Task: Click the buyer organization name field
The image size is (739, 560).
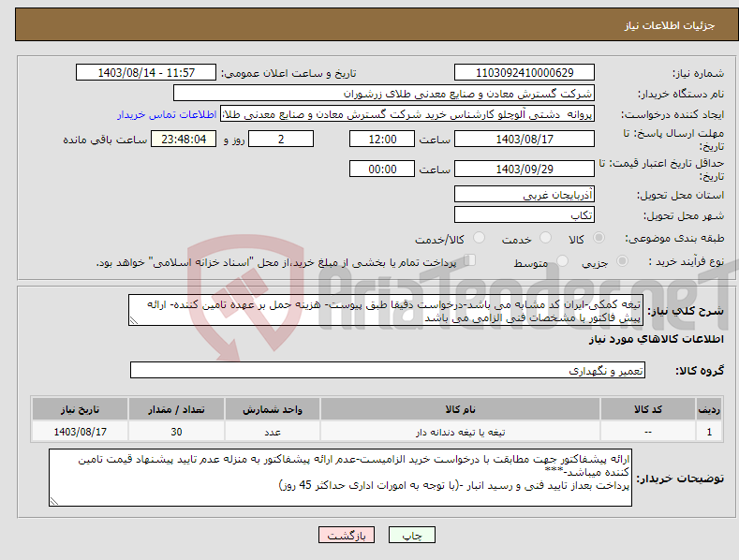Action: pos(384,94)
